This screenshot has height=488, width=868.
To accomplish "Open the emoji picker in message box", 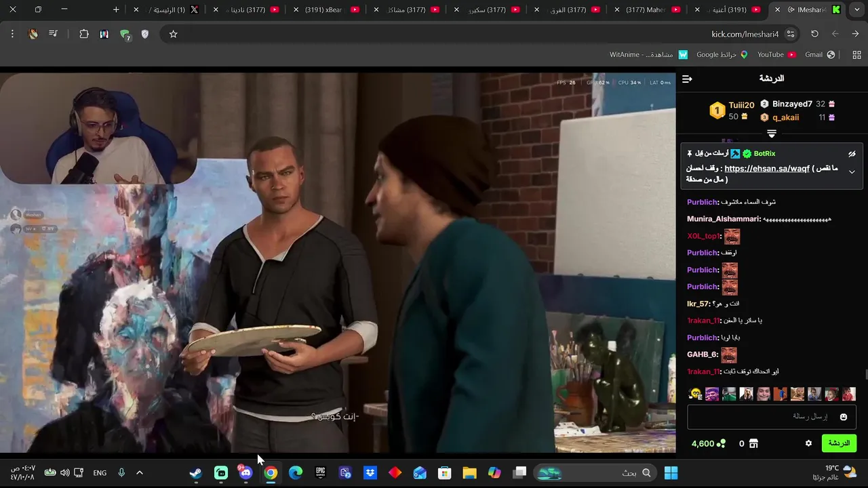I will point(844,417).
